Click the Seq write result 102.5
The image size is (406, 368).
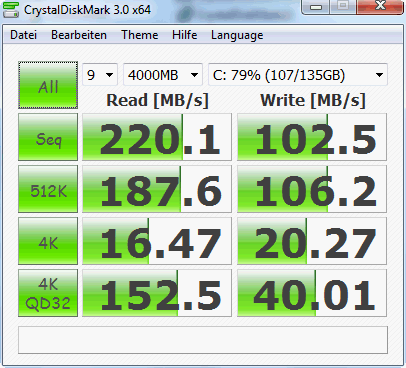point(312,137)
